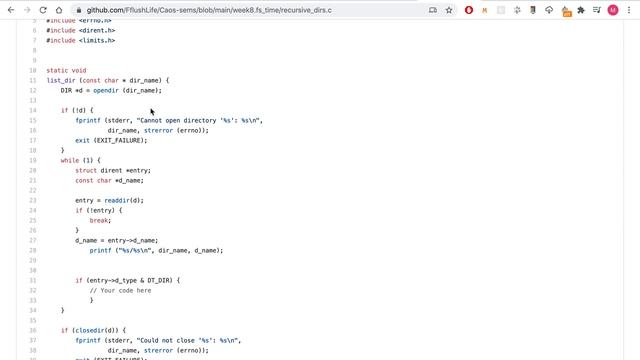The image size is (640, 360).
Task: Click the '// Your code here' comment
Action: [x=120, y=290]
